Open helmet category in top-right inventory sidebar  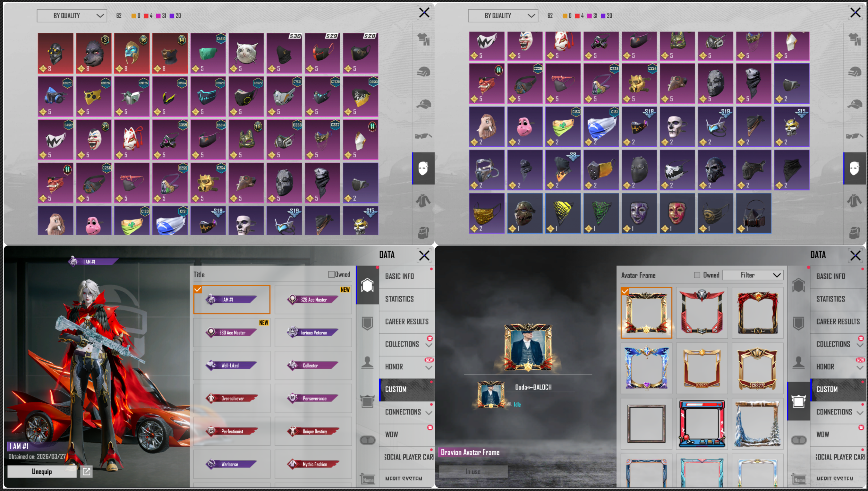pos(855,72)
